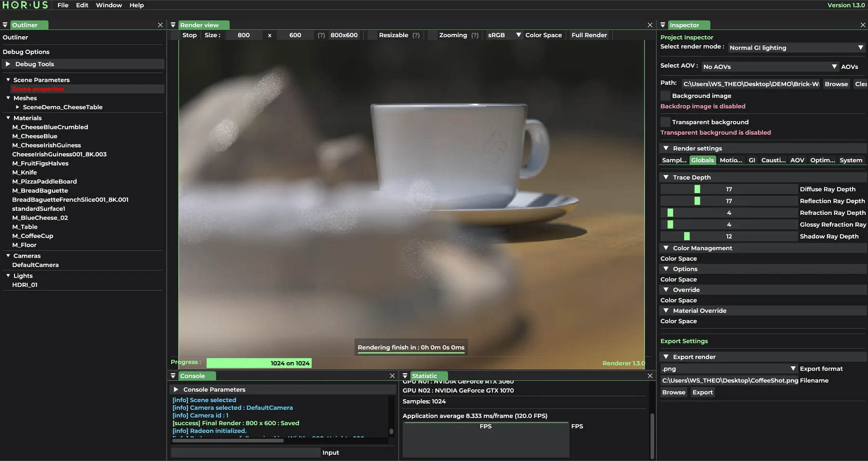This screenshot has height=461, width=868.
Task: Open the export format dropdown
Action: (x=729, y=368)
